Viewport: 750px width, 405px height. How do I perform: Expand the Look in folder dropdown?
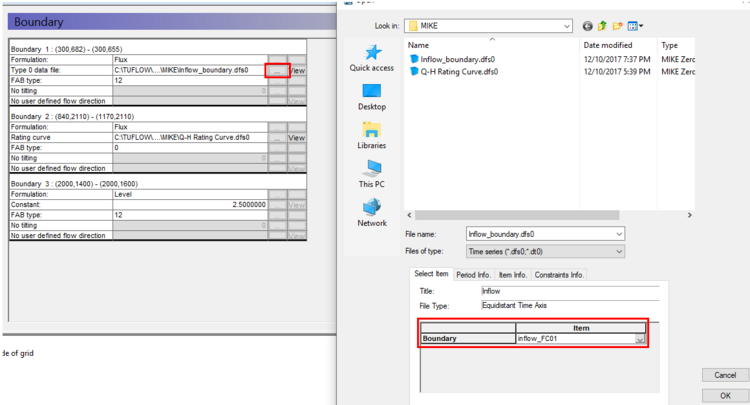tap(567, 25)
